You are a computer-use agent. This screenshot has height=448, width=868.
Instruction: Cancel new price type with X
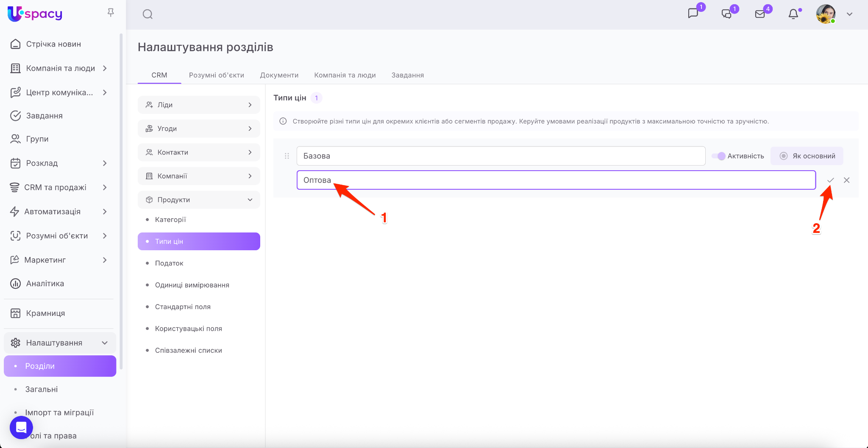[846, 180]
